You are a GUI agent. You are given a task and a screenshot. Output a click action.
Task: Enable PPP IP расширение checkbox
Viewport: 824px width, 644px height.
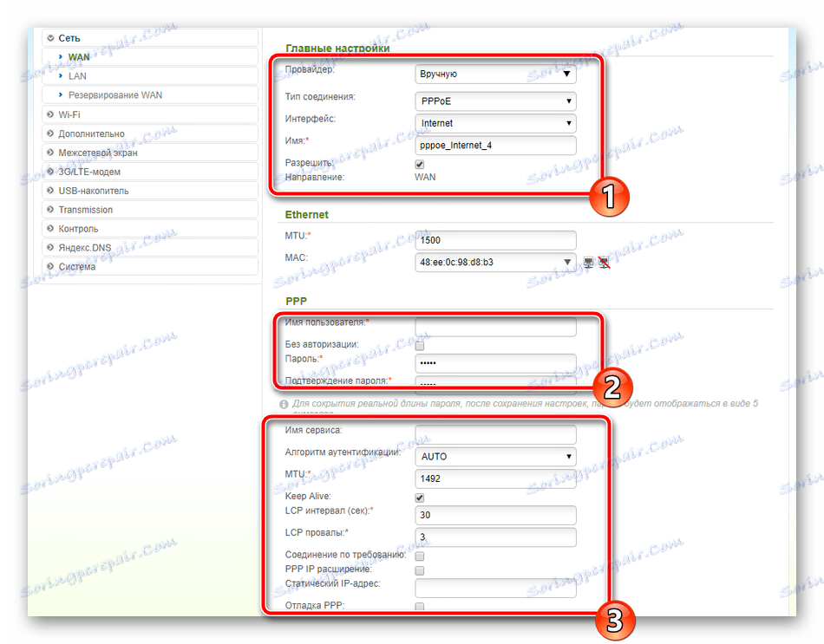pos(419,570)
